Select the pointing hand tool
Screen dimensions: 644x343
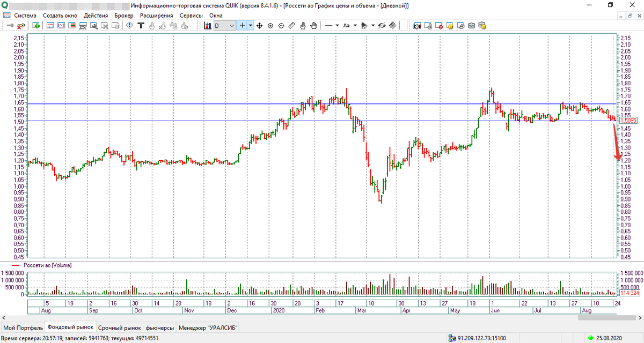coord(302,25)
